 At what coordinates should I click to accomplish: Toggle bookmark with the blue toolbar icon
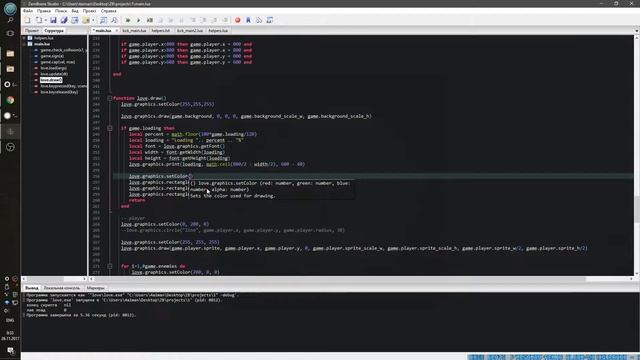(248, 20)
